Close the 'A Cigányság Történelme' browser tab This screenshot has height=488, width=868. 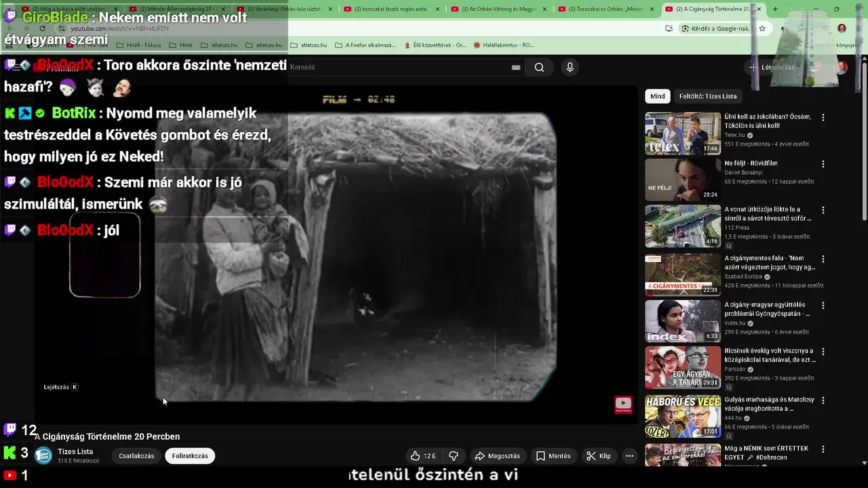tap(759, 9)
